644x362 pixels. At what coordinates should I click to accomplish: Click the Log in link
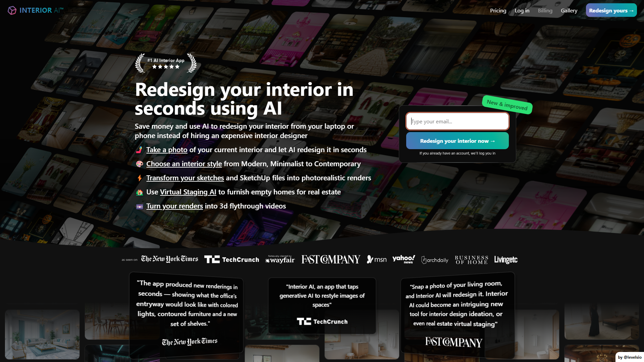tap(522, 11)
